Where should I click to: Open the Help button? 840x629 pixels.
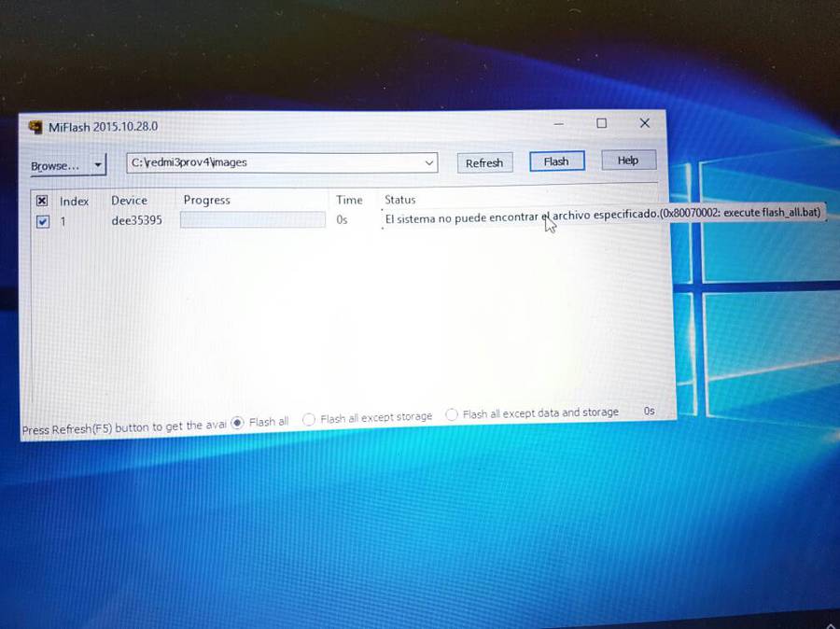[628, 161]
